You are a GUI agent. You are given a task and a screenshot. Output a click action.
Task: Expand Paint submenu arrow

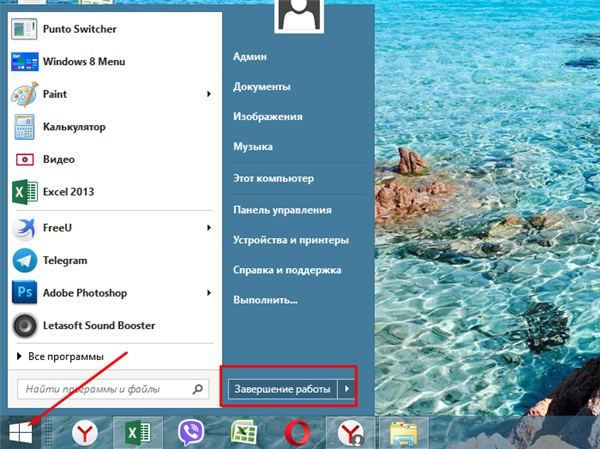tap(209, 94)
